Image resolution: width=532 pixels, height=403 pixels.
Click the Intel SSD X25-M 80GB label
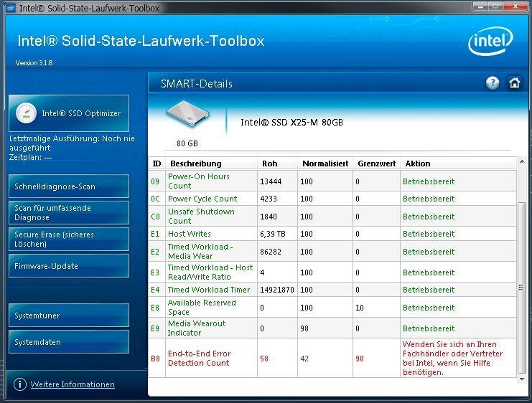point(291,123)
